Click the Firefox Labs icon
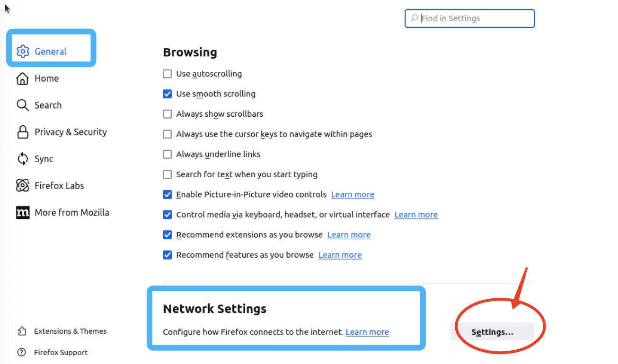 (x=23, y=185)
